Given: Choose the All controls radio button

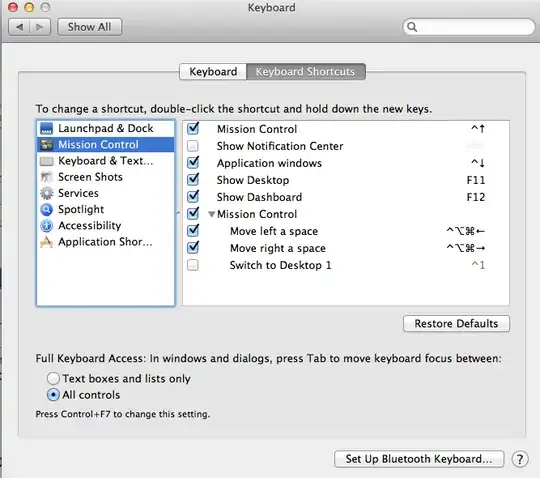Looking at the screenshot, I should coord(53,395).
